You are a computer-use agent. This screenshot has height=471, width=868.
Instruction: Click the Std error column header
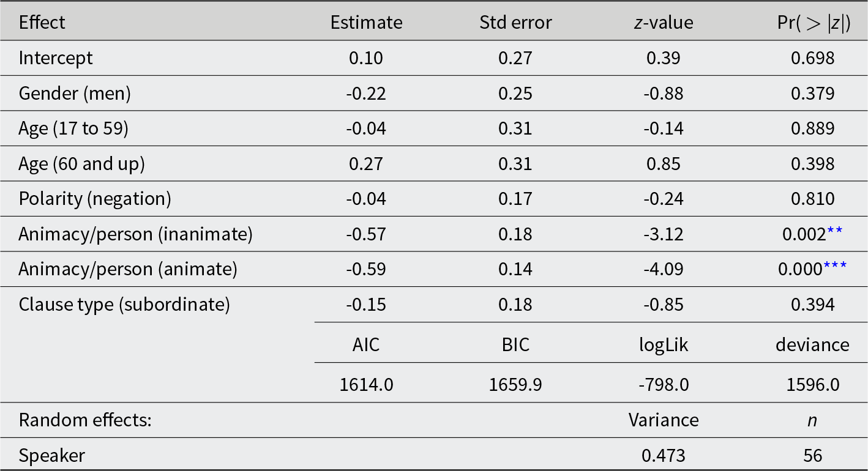[515, 23]
